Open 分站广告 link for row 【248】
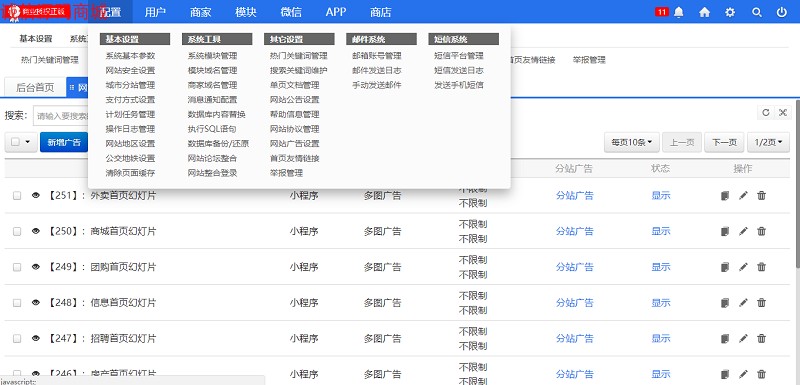 coord(574,302)
